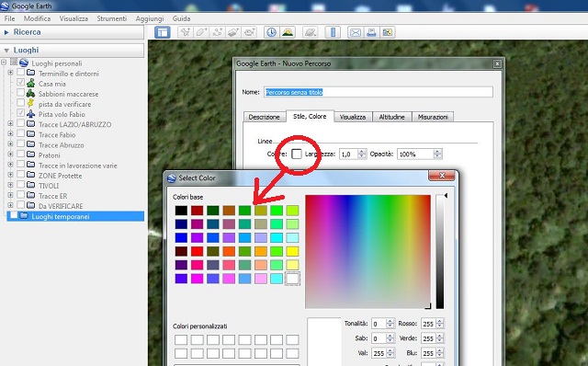Open the Aggiungi menu

click(150, 18)
